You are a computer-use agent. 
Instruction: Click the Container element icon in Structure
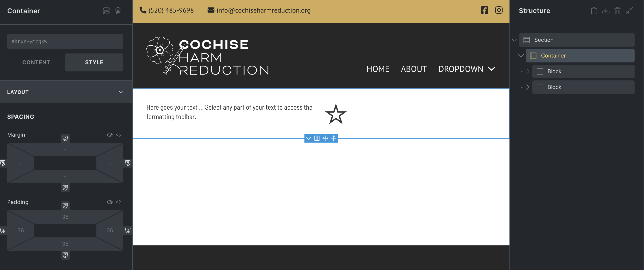pos(533,56)
